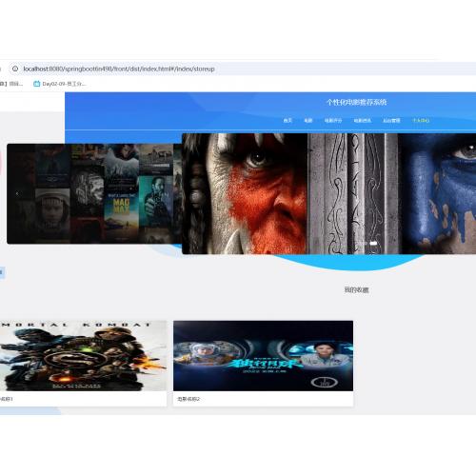476x476 pixels.
Task: Open the 首页 navigation item
Action: 288,120
